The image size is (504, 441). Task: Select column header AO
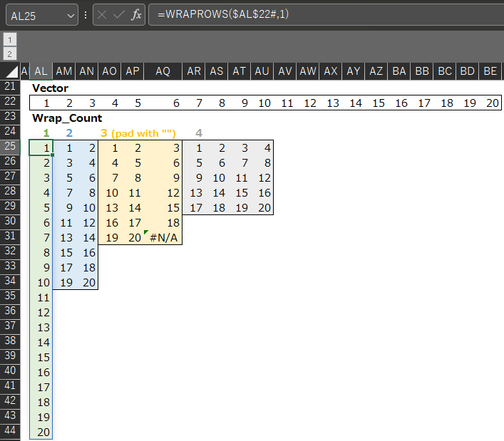[110, 71]
